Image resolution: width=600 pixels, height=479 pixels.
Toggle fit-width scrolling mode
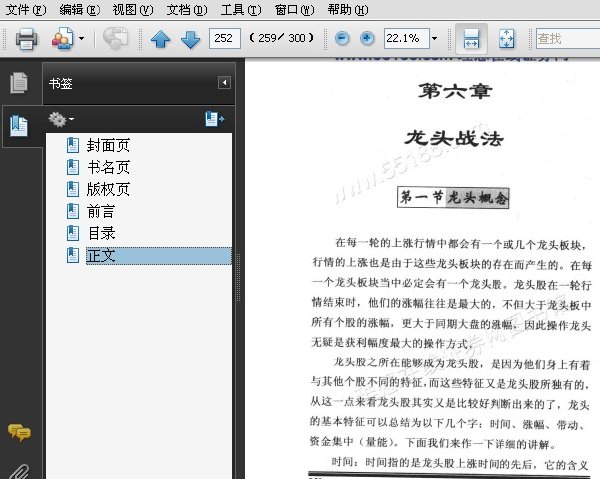(x=471, y=39)
